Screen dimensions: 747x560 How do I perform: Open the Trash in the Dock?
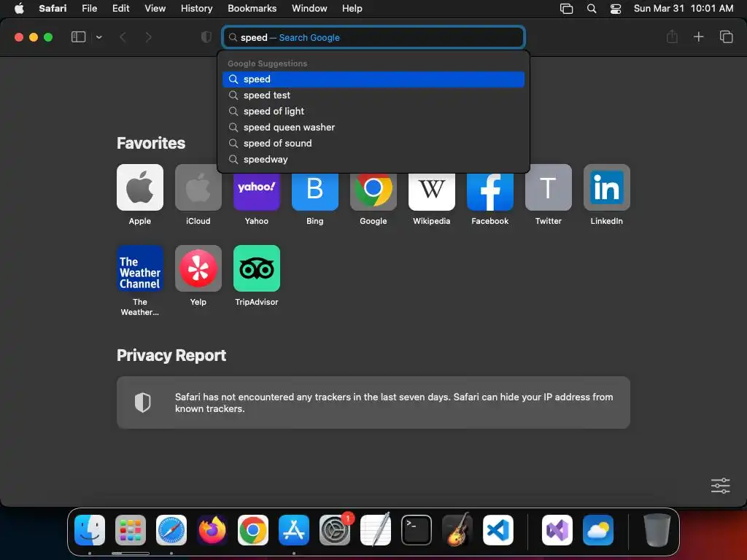[x=657, y=529]
